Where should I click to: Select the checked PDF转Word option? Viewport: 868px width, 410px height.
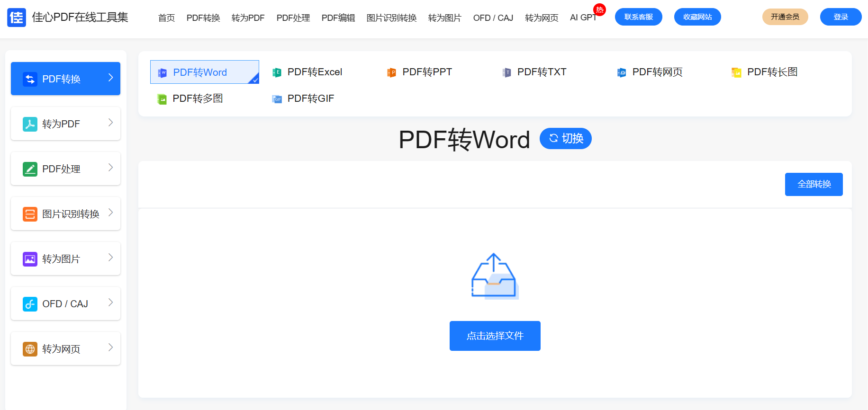(204, 72)
